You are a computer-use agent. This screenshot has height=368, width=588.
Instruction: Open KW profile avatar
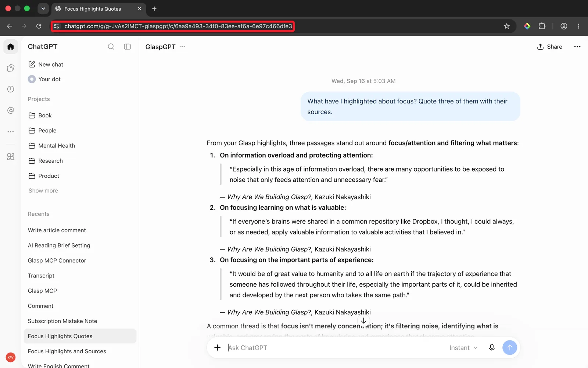pos(11,357)
